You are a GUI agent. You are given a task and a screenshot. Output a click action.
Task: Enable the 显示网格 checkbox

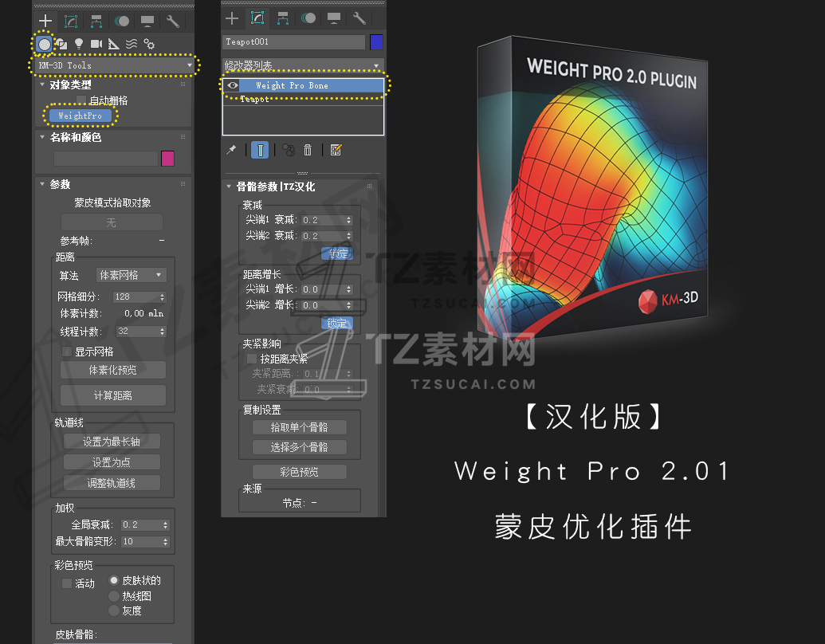point(66,351)
